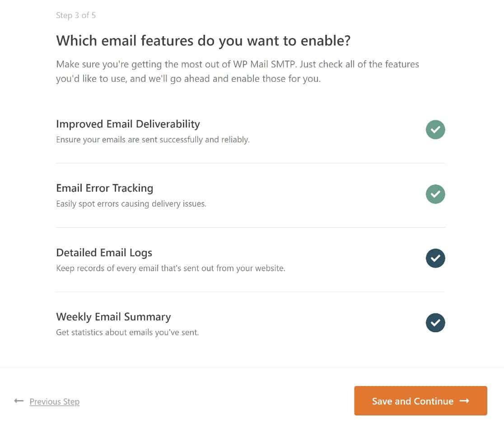Click 'Easily spot errors causing delivery issues' text
Screen dimensions: 504x429
[131, 204]
